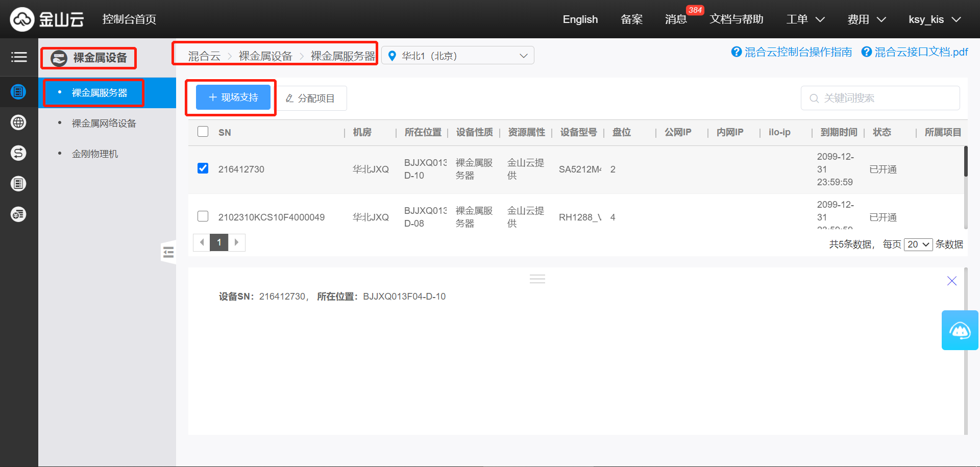Open 混合云控制台操作指南 link
The width and height of the screenshot is (980, 467).
coord(798,52)
